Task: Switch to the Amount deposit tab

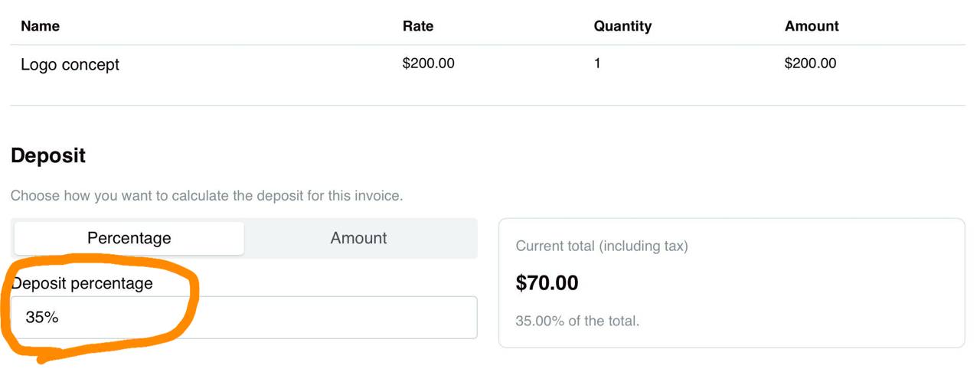Action: click(x=358, y=238)
